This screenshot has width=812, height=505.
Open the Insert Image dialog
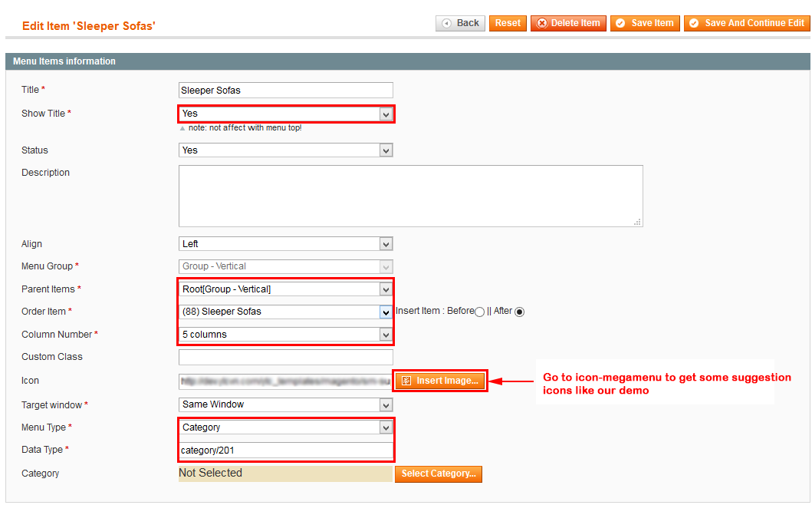(440, 381)
